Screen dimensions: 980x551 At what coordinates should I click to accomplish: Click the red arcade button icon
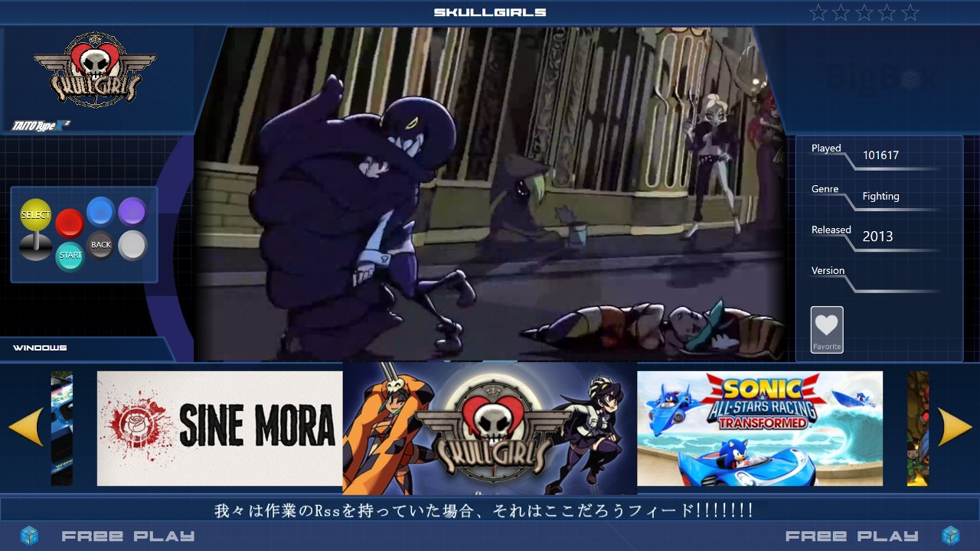70,223
